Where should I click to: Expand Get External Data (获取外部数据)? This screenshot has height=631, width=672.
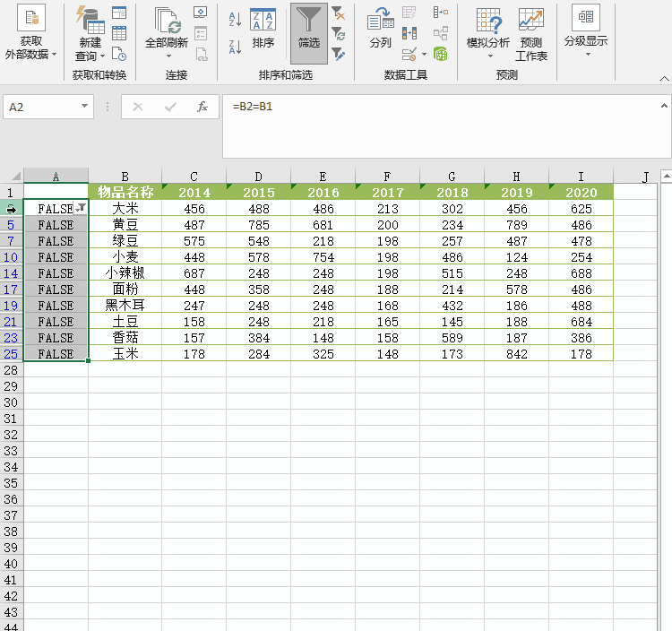point(30,33)
